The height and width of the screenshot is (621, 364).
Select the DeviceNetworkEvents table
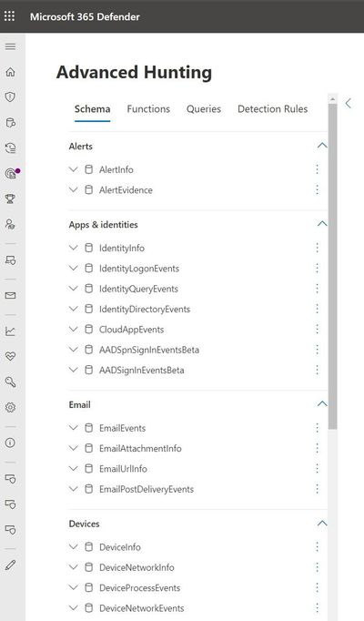click(x=142, y=608)
